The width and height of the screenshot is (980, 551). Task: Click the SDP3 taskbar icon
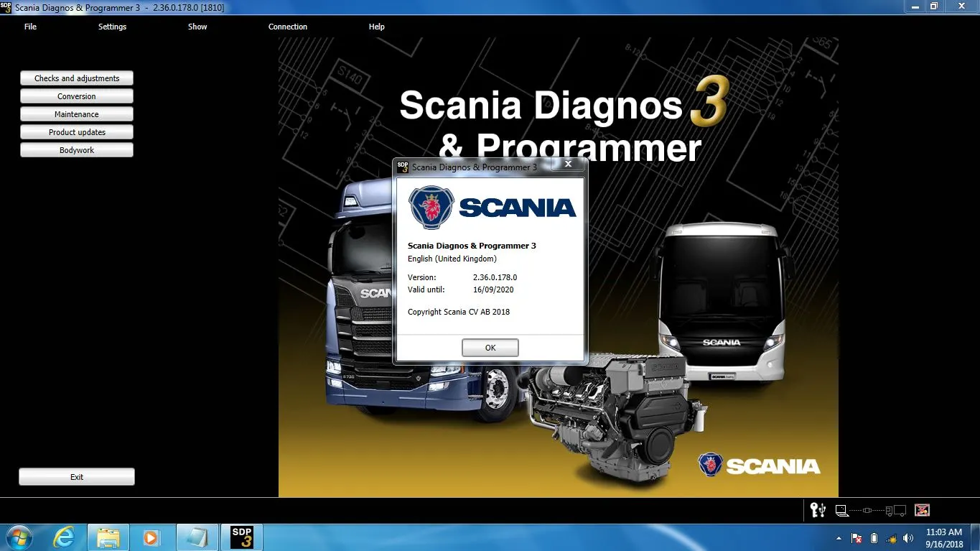[x=242, y=537]
